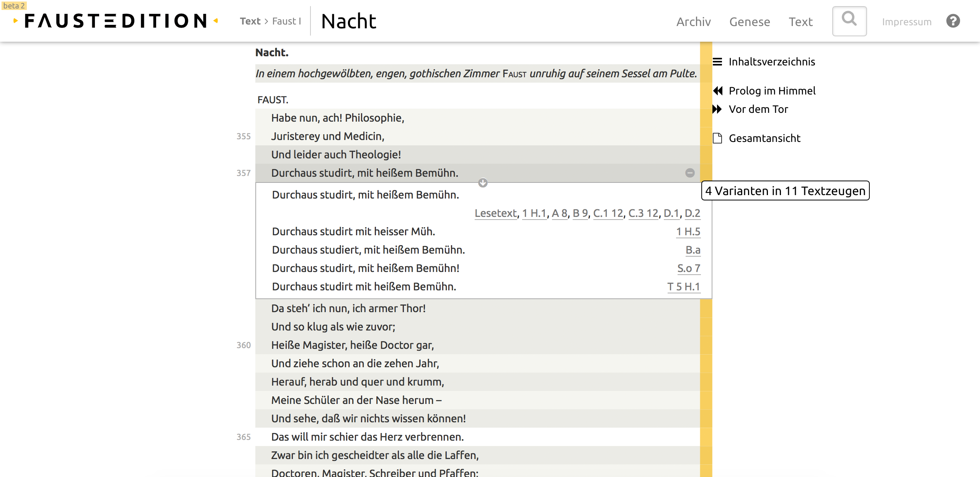Open witness B.a
The height and width of the screenshot is (477, 980).
point(693,250)
